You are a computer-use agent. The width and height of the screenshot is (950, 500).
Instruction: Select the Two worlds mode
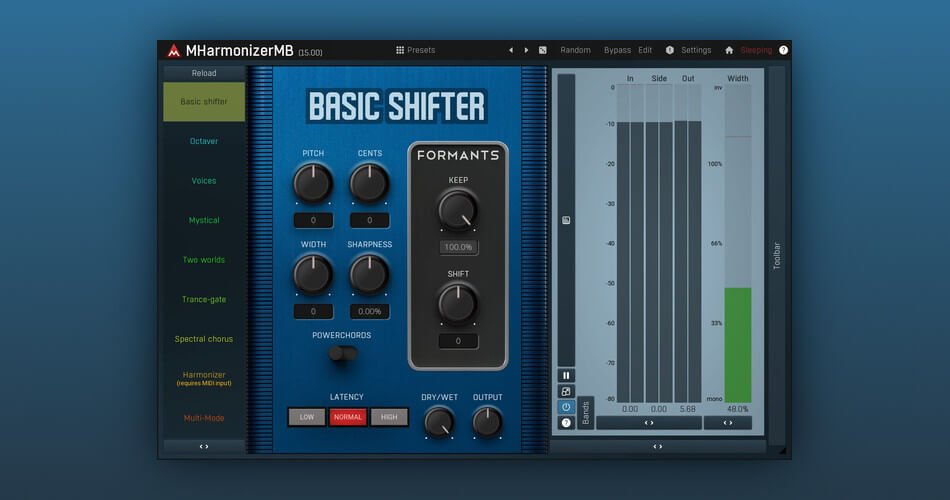204,259
